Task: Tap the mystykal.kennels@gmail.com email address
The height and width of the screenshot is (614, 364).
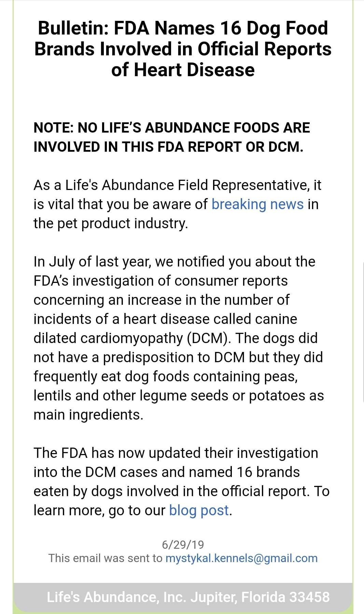Action: pos(241,558)
